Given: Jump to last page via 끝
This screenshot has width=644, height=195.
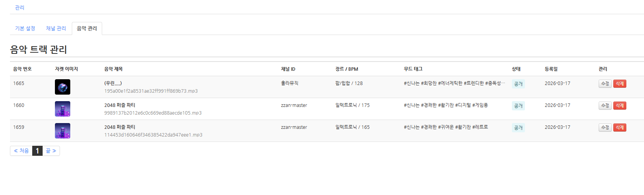Looking at the screenshot, I should (51, 151).
